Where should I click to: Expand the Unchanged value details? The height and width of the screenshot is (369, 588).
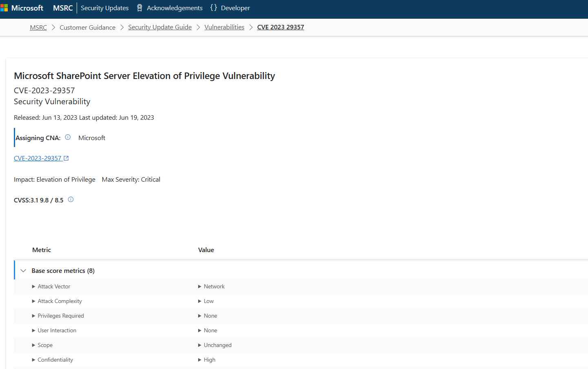[x=215, y=345]
